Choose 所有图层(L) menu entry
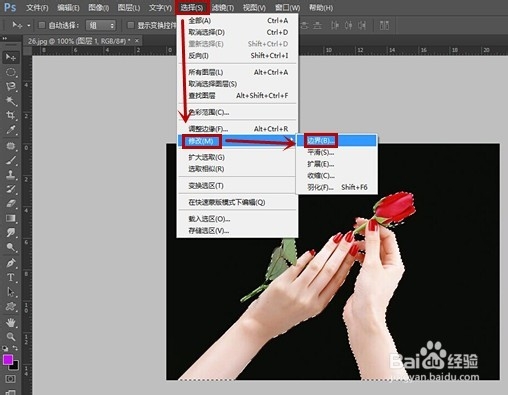 tap(238, 72)
